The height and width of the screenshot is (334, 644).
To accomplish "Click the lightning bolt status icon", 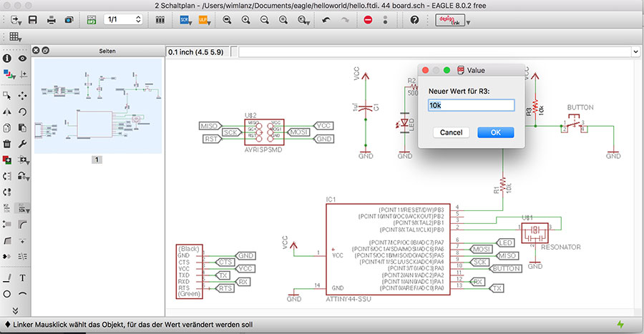I will 620,325.
